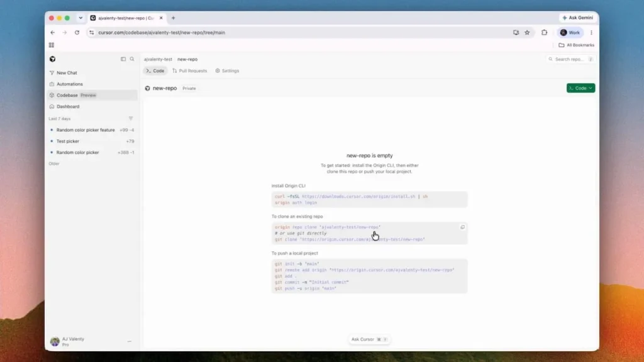Focus the Search repo field
Image resolution: width=644 pixels, height=362 pixels.
pyautogui.click(x=571, y=59)
